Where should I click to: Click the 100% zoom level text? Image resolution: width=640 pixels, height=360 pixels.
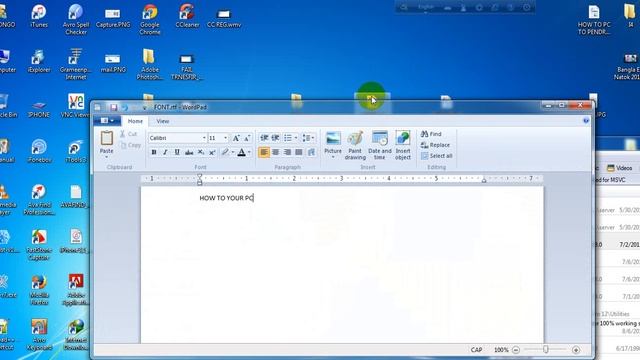point(501,350)
